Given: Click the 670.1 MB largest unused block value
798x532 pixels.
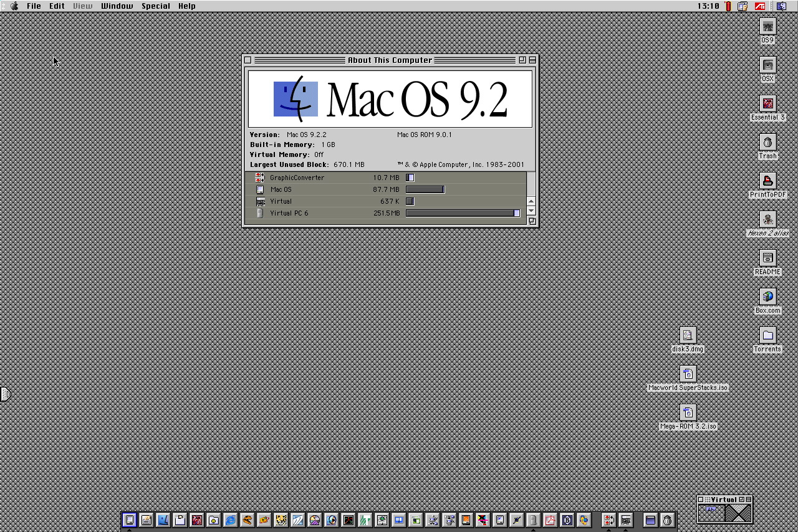Looking at the screenshot, I should pos(349,164).
